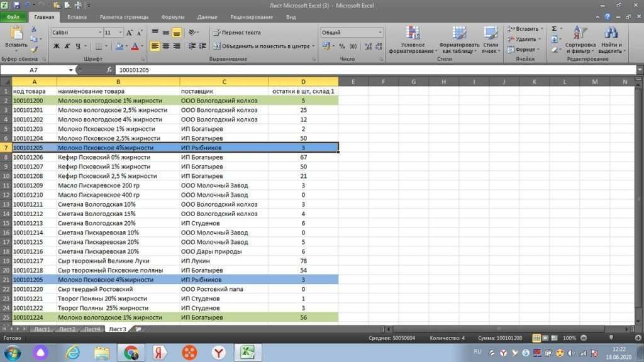Toggle Italic (К) formatting
Viewport: 644px width, 362px height.
(x=67, y=47)
